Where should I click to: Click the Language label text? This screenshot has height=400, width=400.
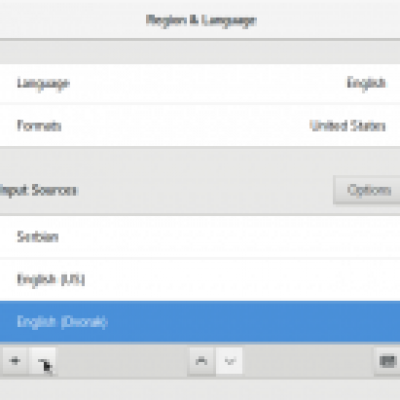pyautogui.click(x=43, y=83)
